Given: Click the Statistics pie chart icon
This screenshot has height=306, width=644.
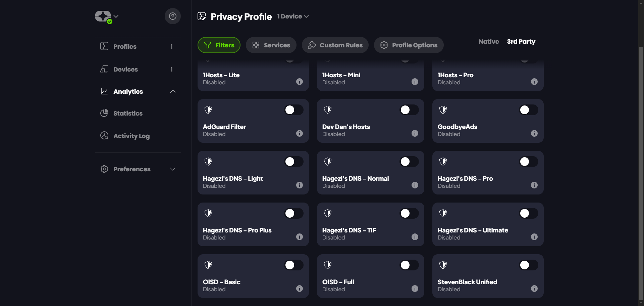Looking at the screenshot, I should pos(104,113).
